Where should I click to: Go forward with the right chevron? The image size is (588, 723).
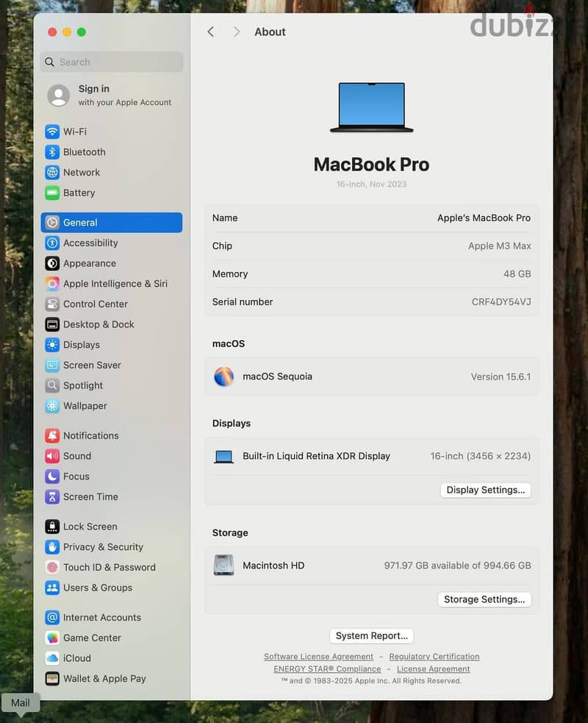point(237,32)
